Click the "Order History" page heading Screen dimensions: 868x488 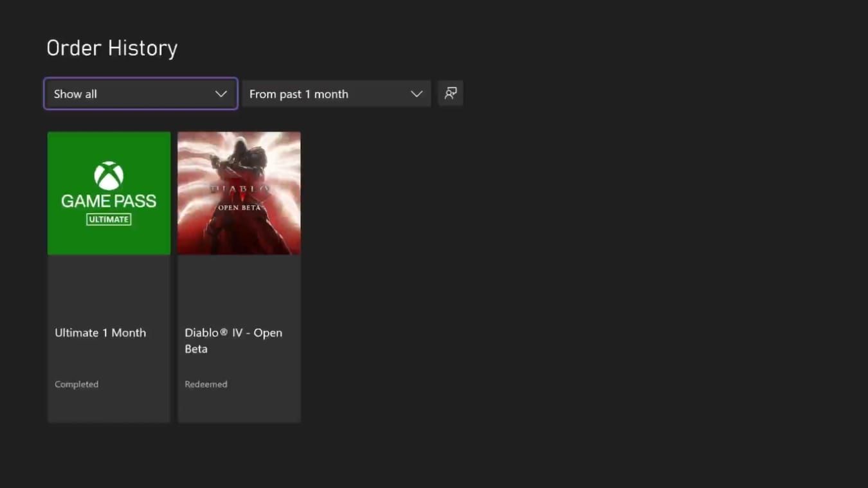point(112,48)
